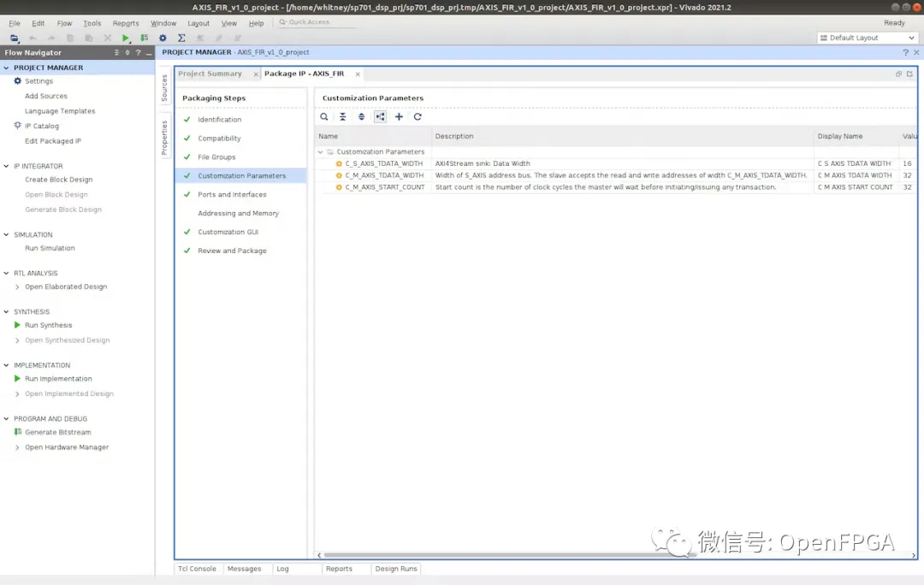
Task: Click the Flow Navigator collapse-all icon
Action: [x=116, y=52]
